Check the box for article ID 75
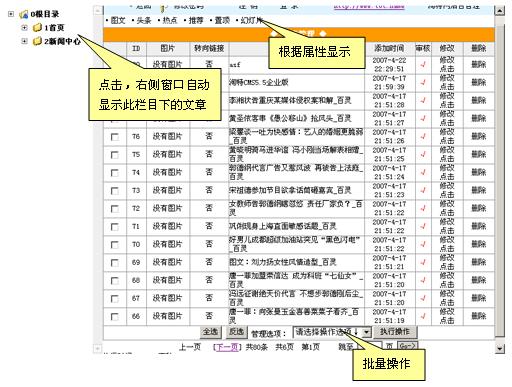Image resolution: width=512 pixels, height=387 pixels. (114, 155)
